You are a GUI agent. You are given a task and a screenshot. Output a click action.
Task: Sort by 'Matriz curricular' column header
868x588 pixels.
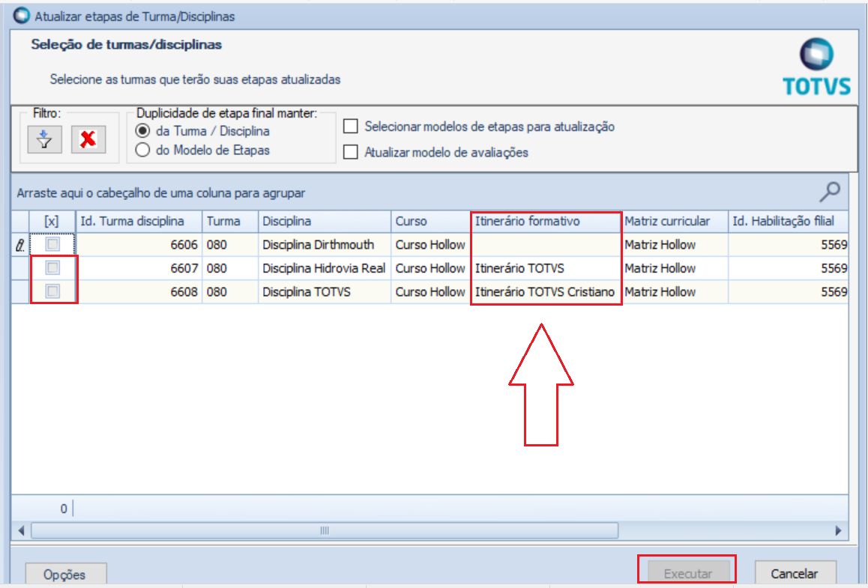pyautogui.click(x=675, y=221)
